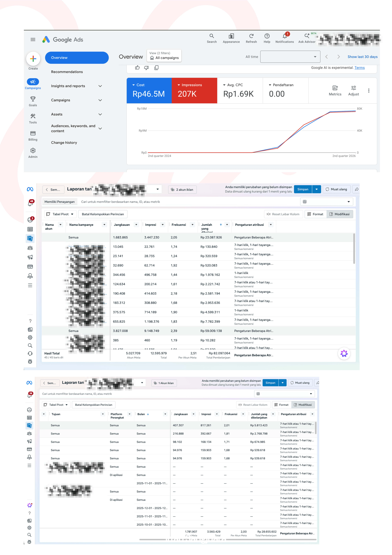Image resolution: width=392 pixels, height=555 pixels.
Task: Open the Avg. CPC metric dropdown
Action: tap(233, 85)
